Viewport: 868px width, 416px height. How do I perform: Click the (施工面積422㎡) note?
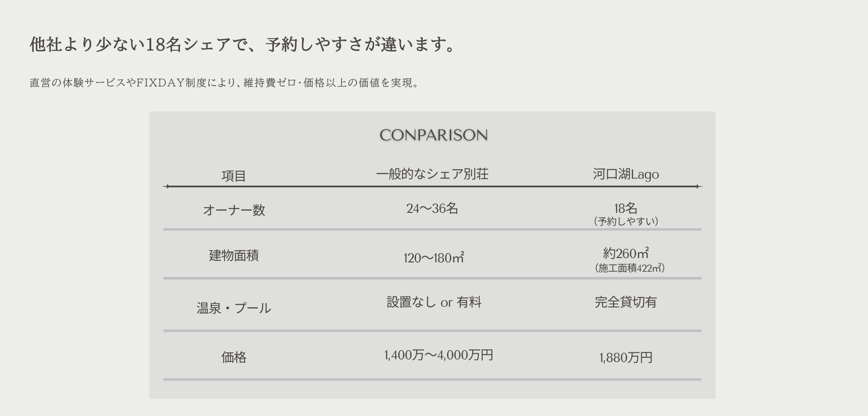(x=630, y=268)
